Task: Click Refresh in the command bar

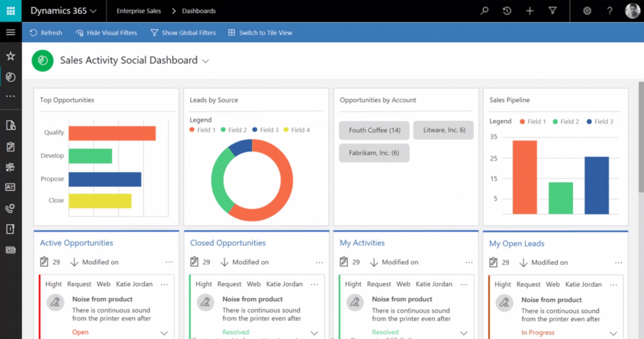Action: tap(45, 33)
